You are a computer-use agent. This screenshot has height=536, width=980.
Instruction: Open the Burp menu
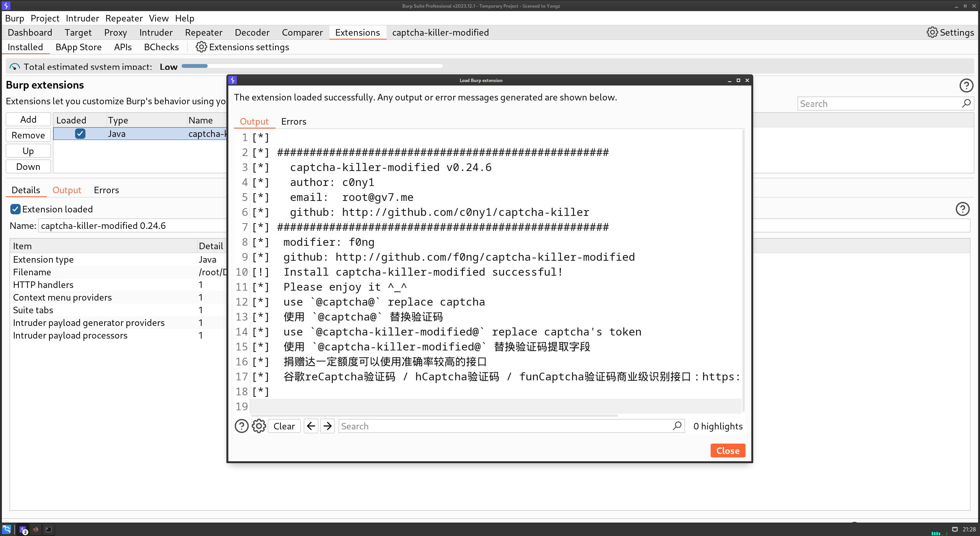pyautogui.click(x=15, y=18)
